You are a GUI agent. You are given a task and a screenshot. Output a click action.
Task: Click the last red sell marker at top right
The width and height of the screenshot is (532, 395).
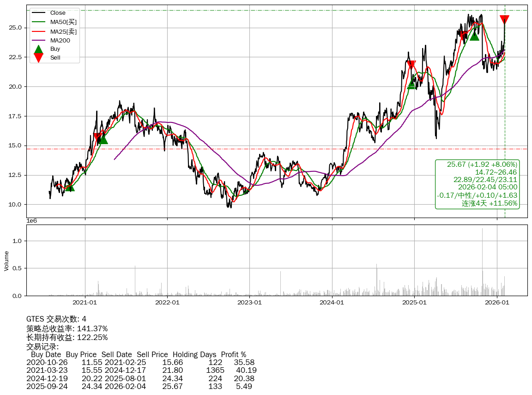click(504, 19)
